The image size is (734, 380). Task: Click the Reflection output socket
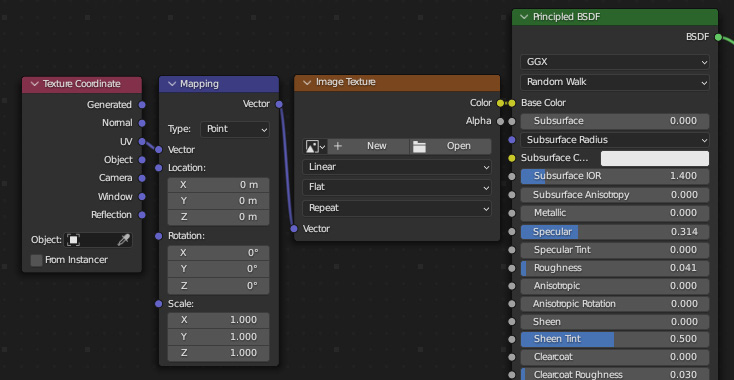coord(142,215)
